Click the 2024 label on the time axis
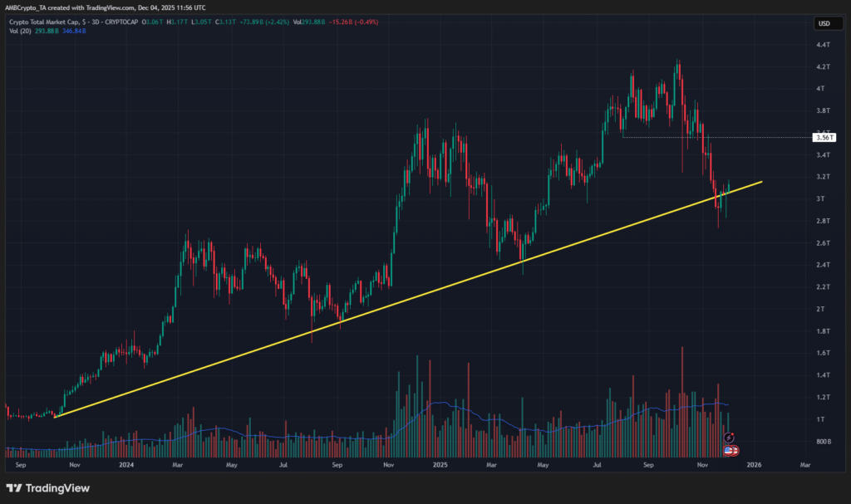851x504 pixels. (125, 467)
